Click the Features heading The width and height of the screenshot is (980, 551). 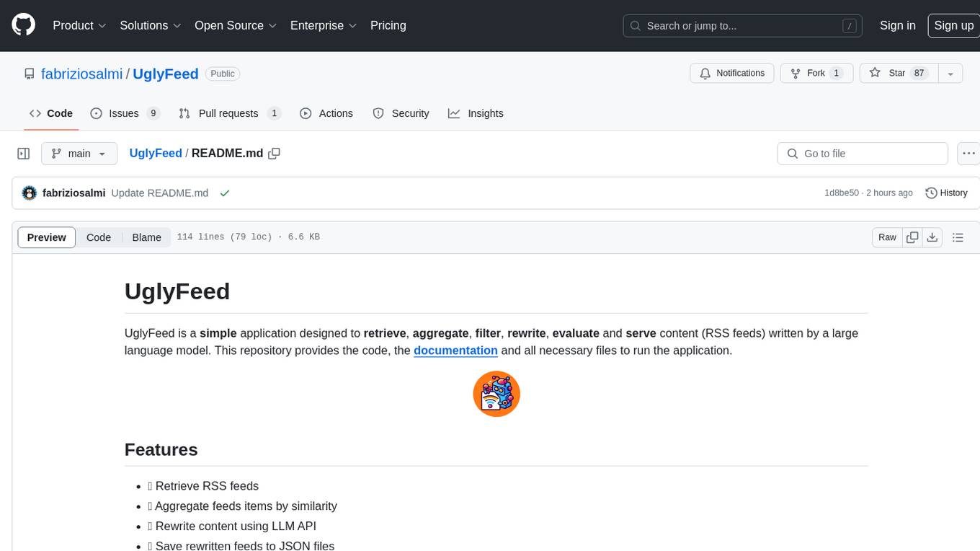click(161, 449)
